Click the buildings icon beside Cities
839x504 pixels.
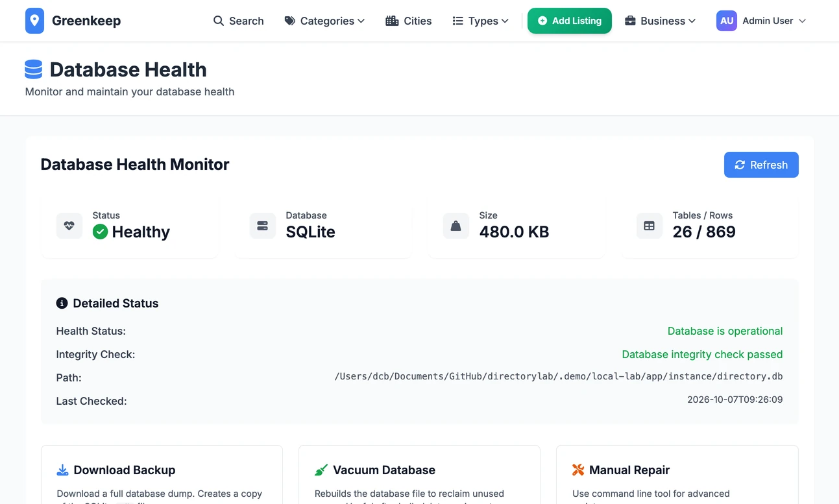tap(392, 21)
